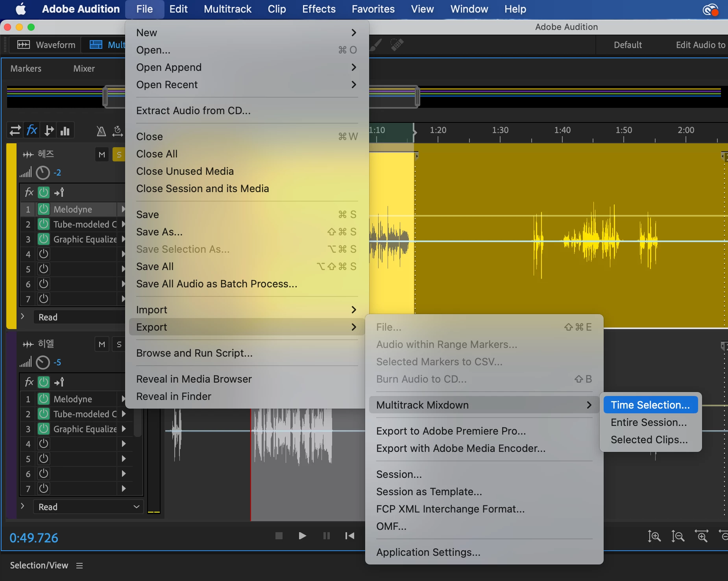Screen dimensions: 728x581
Task: Click the Creative Cloud icon in menu bar
Action: click(710, 9)
